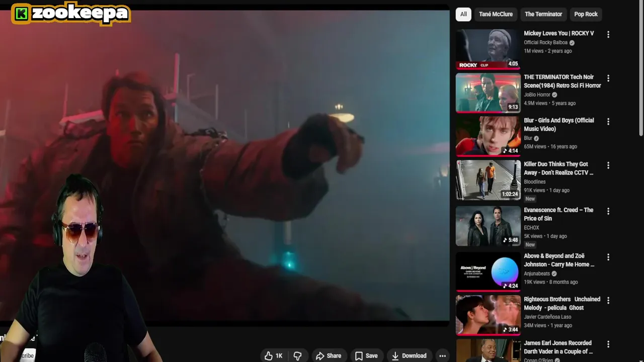This screenshot has height=362, width=644.
Task: Click title 'THE TERMINATOR Tech Noir Scene'
Action: 562,81
